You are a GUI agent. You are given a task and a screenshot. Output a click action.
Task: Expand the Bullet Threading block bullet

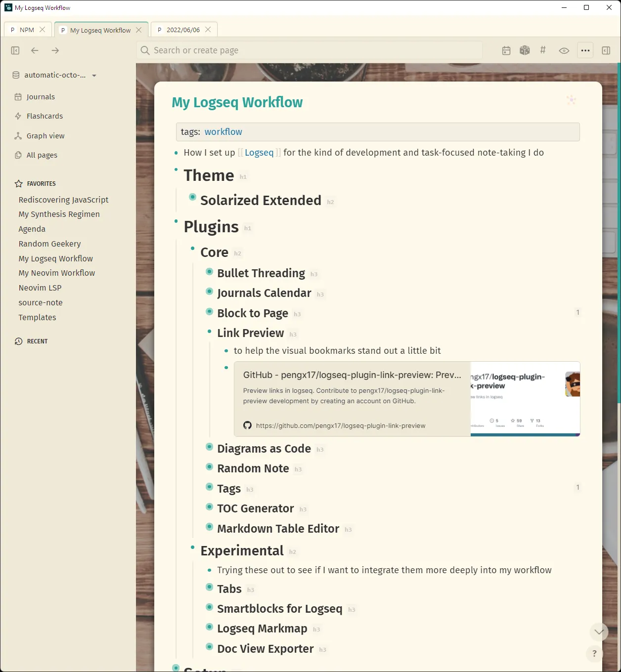tap(210, 272)
